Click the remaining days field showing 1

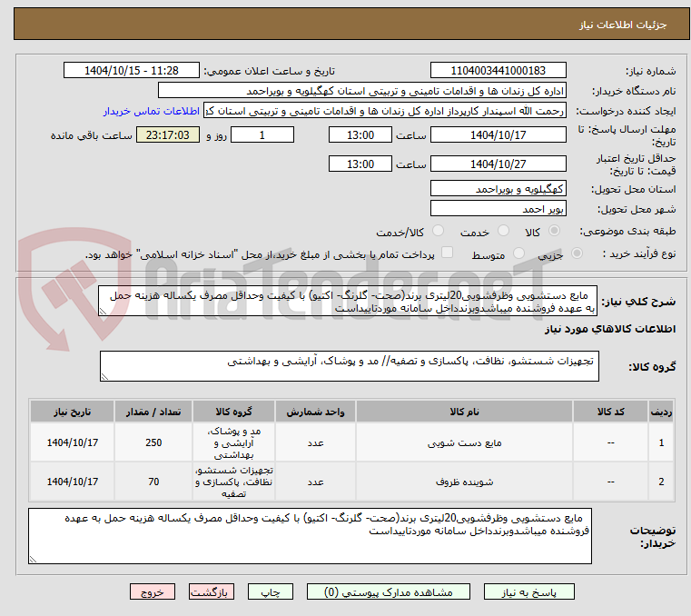(x=262, y=135)
